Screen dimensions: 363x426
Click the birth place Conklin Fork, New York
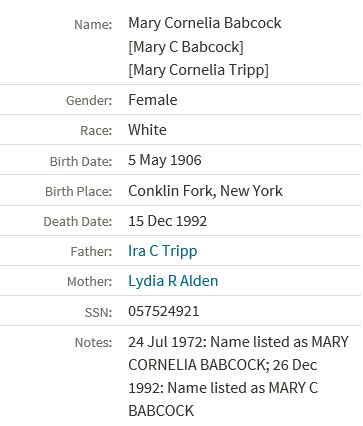(x=205, y=191)
